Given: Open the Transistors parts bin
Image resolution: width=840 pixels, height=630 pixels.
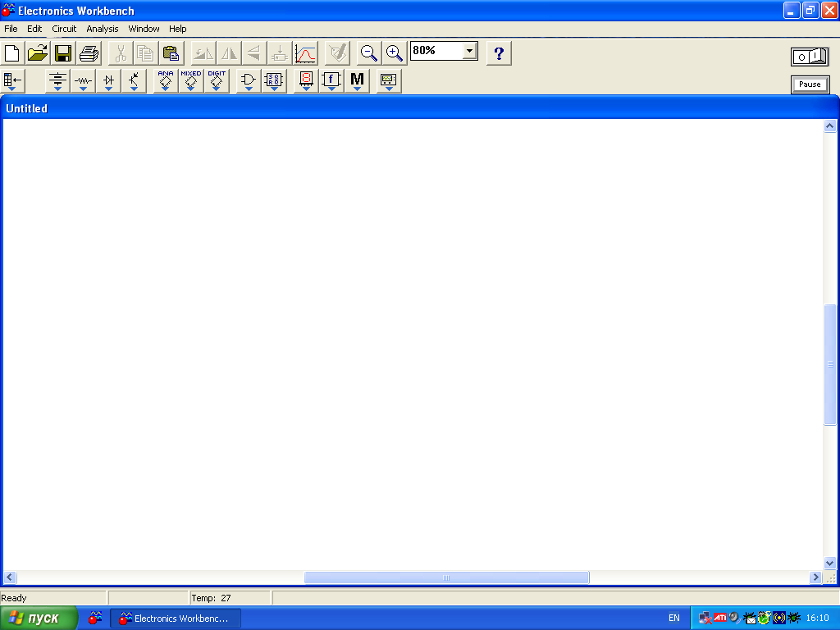Looking at the screenshot, I should 134,80.
